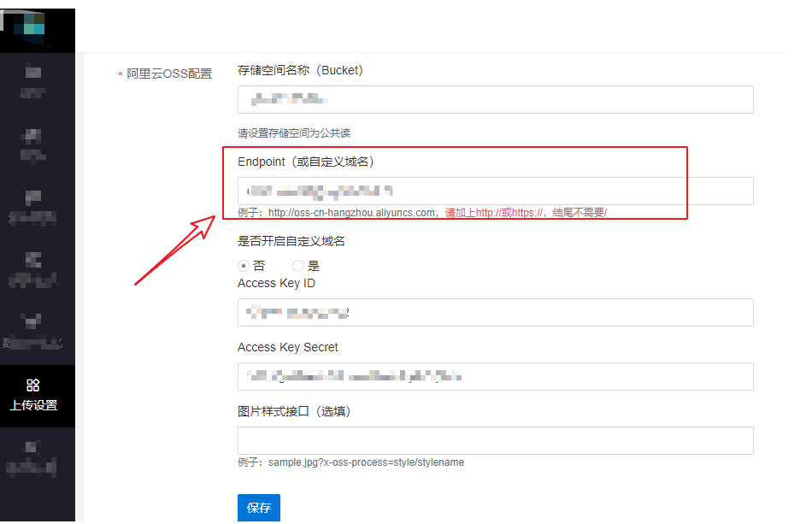
Task: Select the 否 radio for custom domain
Action: coord(244,266)
